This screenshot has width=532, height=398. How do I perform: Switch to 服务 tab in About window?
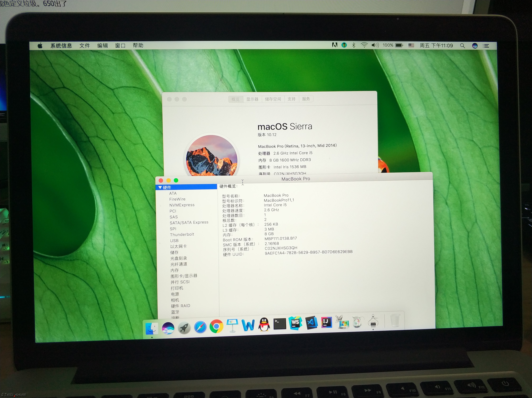pos(306,99)
